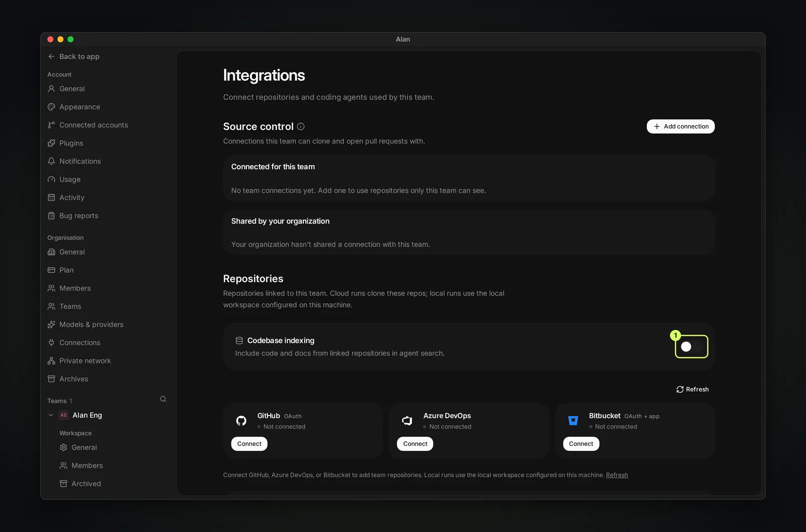Collapse the Alan Eng team chevron
Image resolution: width=806 pixels, height=532 pixels.
(x=51, y=415)
